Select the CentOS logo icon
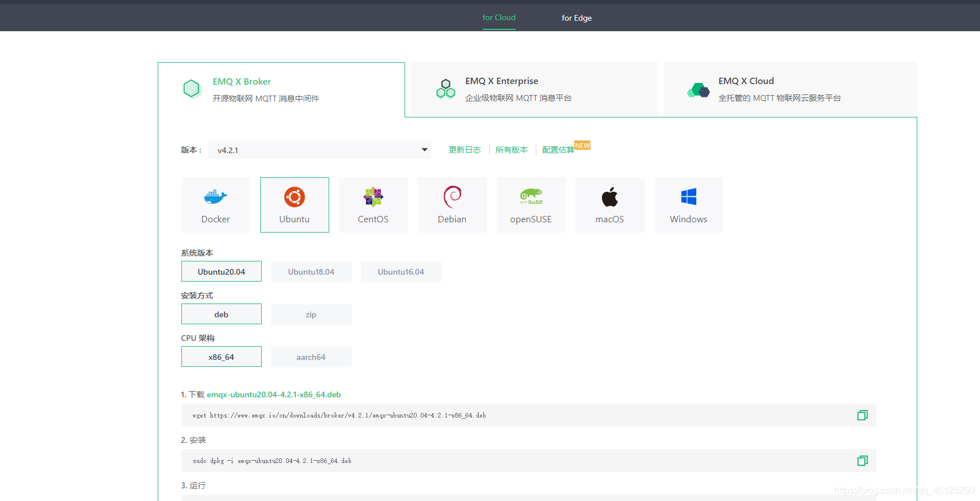 tap(373, 197)
